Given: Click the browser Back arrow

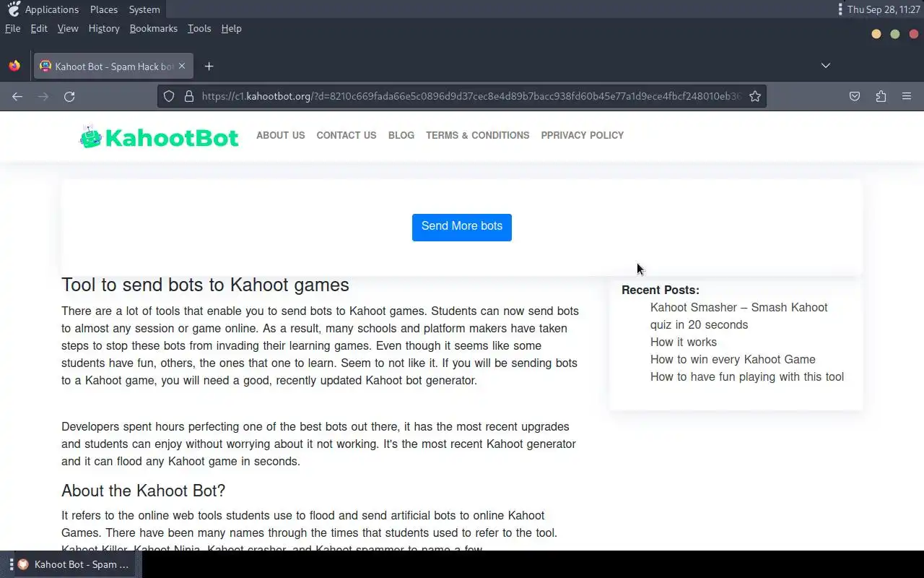Looking at the screenshot, I should (17, 96).
